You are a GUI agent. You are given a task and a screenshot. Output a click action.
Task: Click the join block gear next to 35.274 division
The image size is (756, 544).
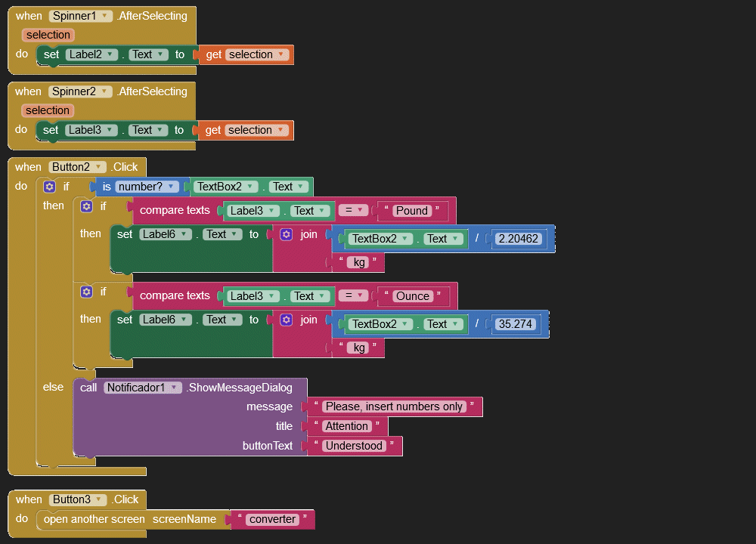click(x=286, y=320)
